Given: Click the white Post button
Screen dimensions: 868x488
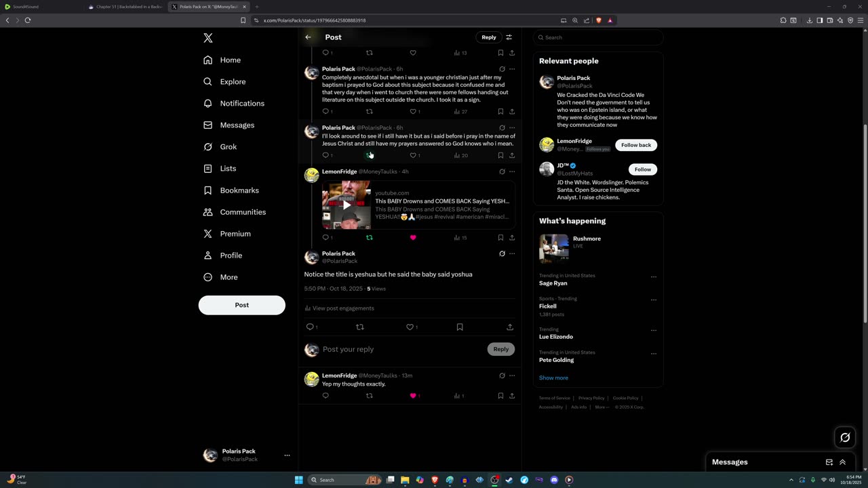Looking at the screenshot, I should 241,305.
